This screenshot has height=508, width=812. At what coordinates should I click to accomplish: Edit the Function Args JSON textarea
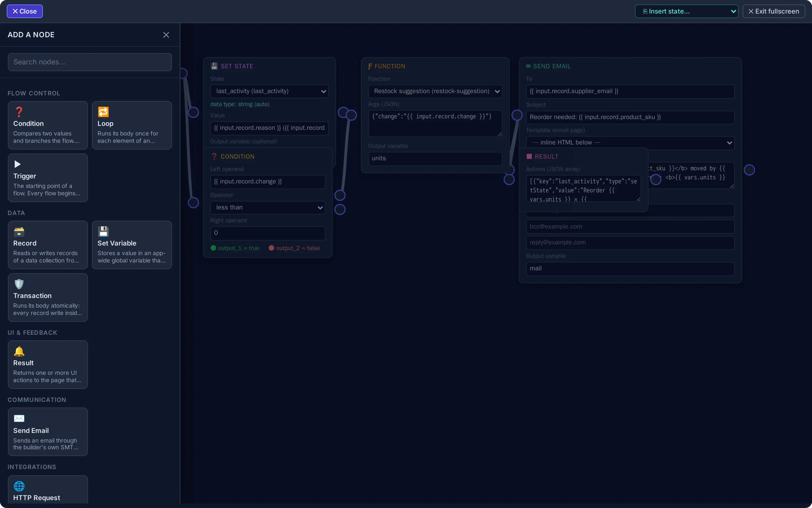(x=435, y=124)
